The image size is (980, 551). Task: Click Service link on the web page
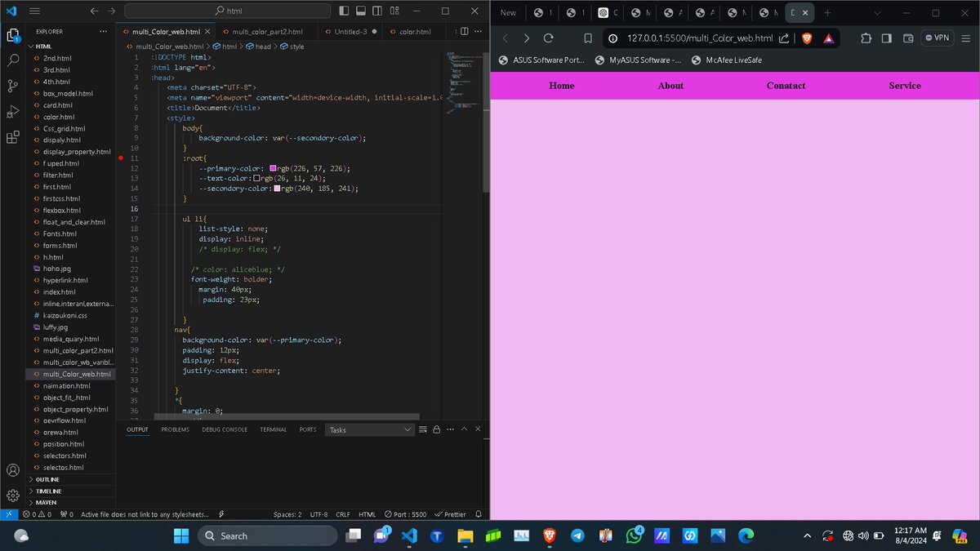point(905,86)
